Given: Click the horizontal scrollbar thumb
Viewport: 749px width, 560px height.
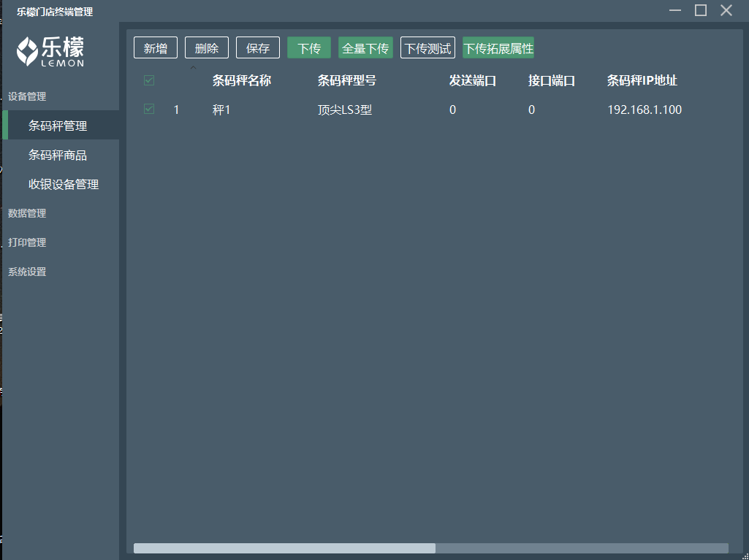Looking at the screenshot, I should (285, 548).
